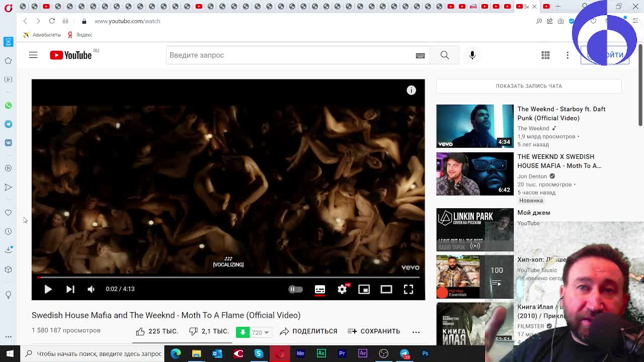Screen dimensions: 644x362
Task: Open Adobe Premiere Pro from the taskbar
Action: coord(342,353)
